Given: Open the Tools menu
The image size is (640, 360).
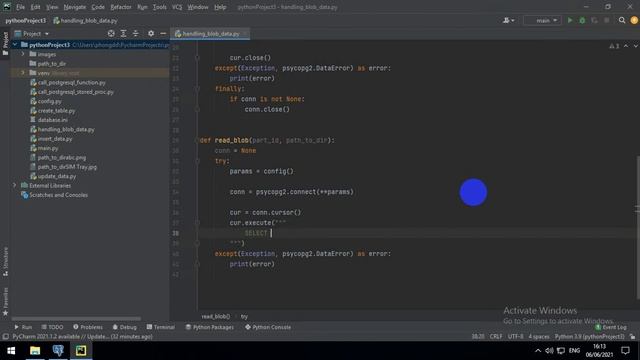Looking at the screenshot, I should (x=160, y=7).
